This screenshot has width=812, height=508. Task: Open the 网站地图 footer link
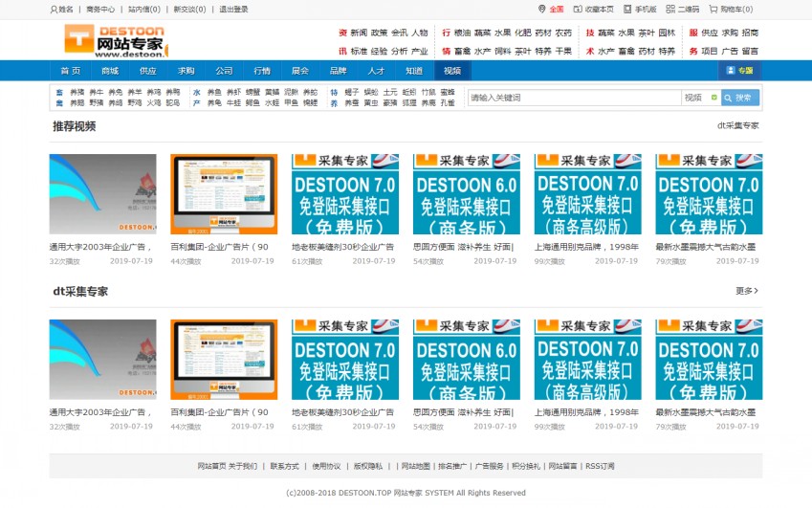[x=416, y=466]
